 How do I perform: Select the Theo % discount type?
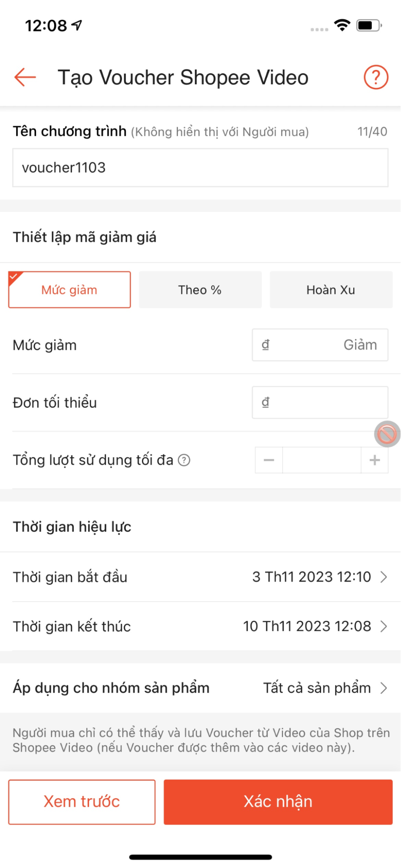tap(200, 290)
